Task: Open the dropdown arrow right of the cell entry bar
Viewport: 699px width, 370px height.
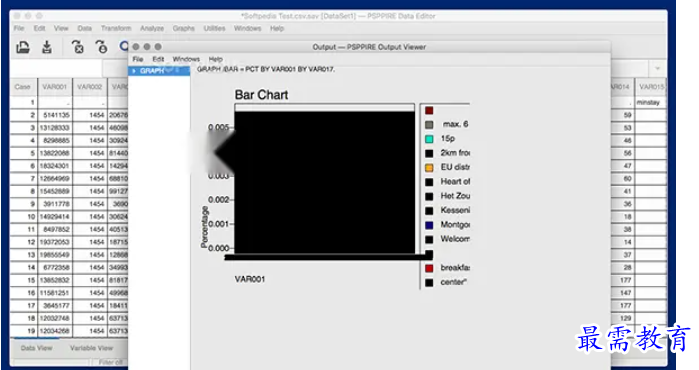Action: (x=658, y=68)
